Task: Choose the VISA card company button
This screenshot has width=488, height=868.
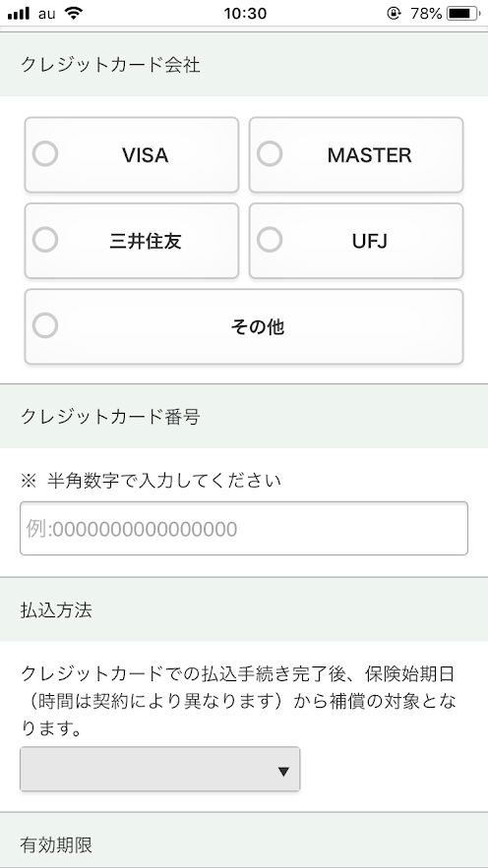Action: point(132,155)
